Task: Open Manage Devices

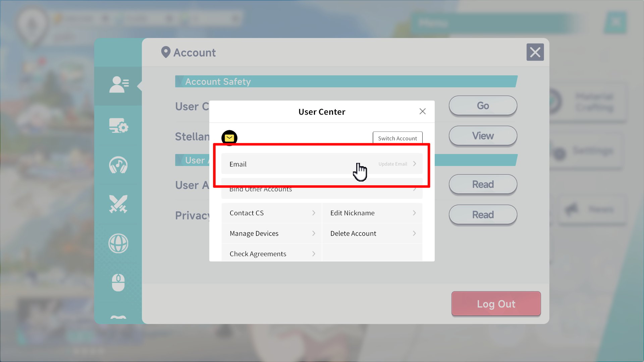Action: click(271, 233)
